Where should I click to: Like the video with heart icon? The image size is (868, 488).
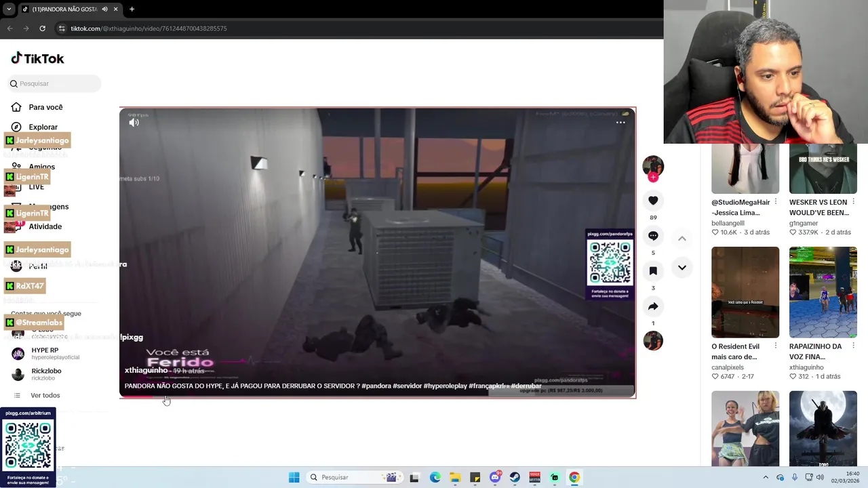click(x=653, y=201)
